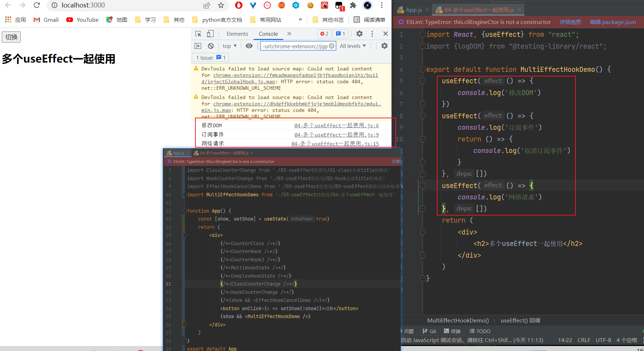The width and height of the screenshot is (644, 351).
Task: Close the App.js tab in right editor
Action: tap(428, 10)
